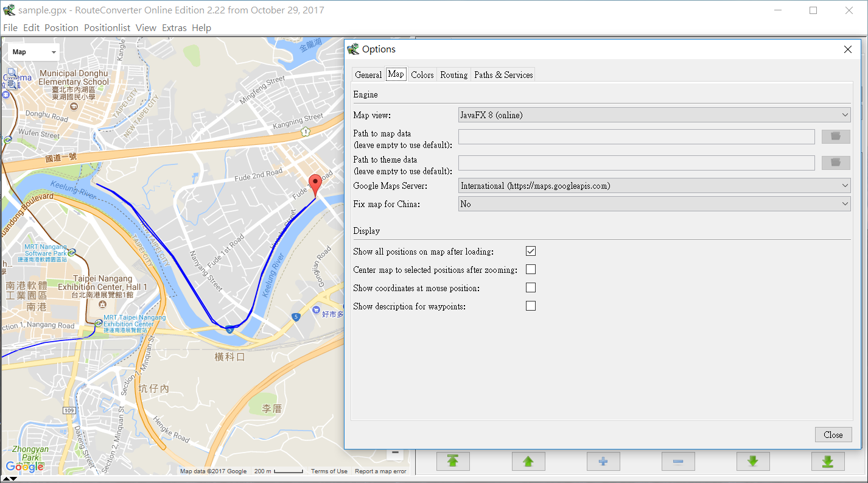Open the Positionlist menu

coord(107,27)
